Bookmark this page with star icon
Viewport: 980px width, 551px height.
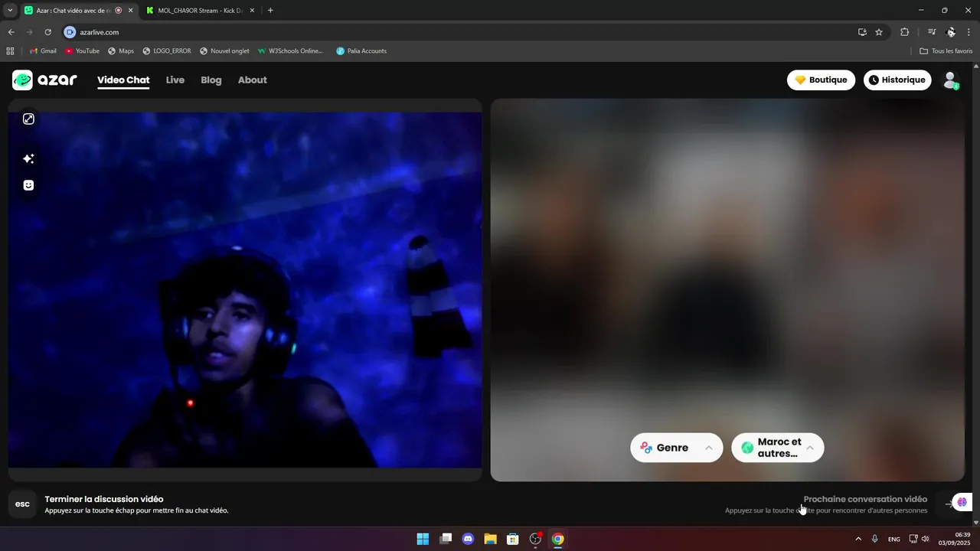coord(879,32)
